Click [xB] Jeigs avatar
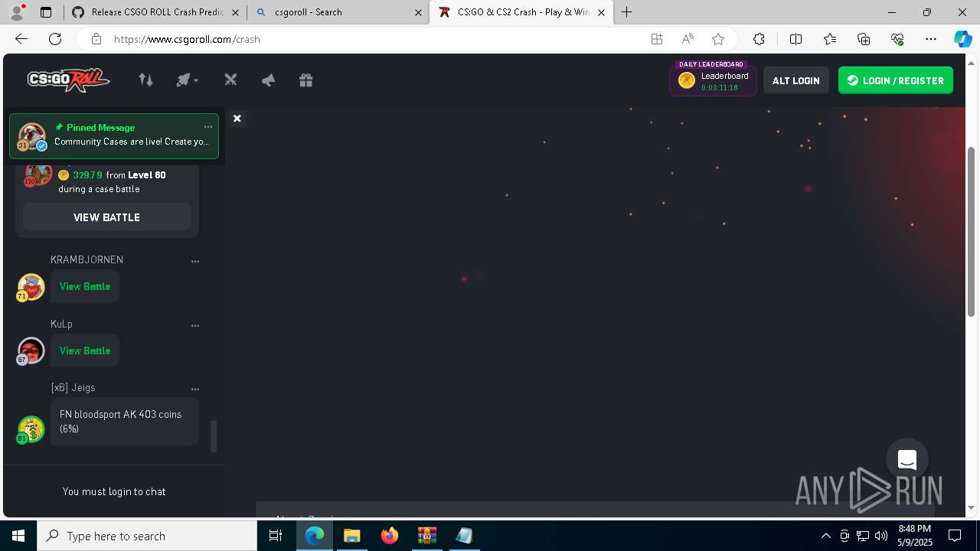Screen dimensions: 980x551 [31, 429]
